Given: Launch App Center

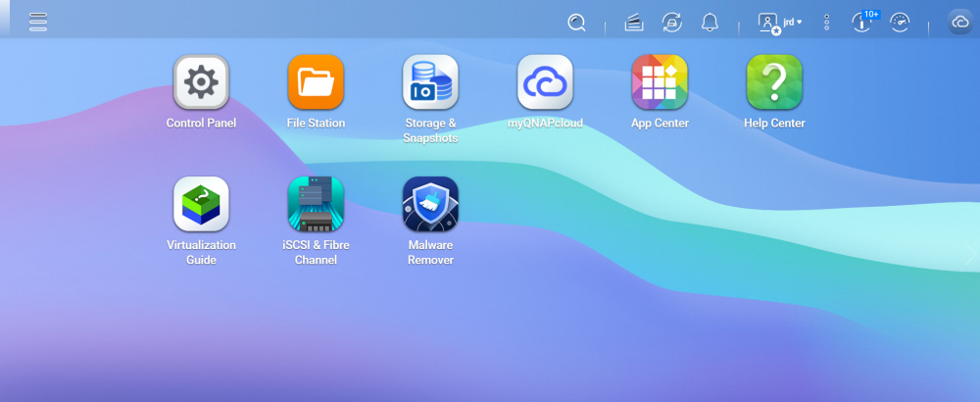Looking at the screenshot, I should pyautogui.click(x=660, y=82).
